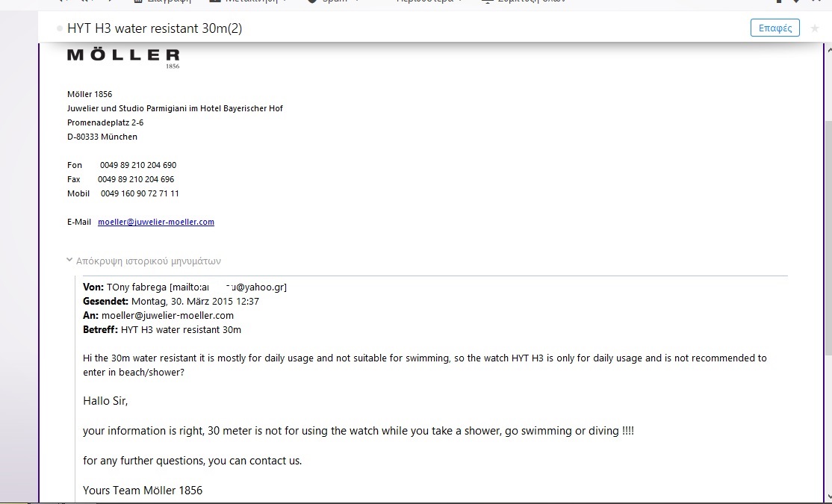
Task: Click the sender's yahoo.gr mailto address
Action: [x=228, y=287]
